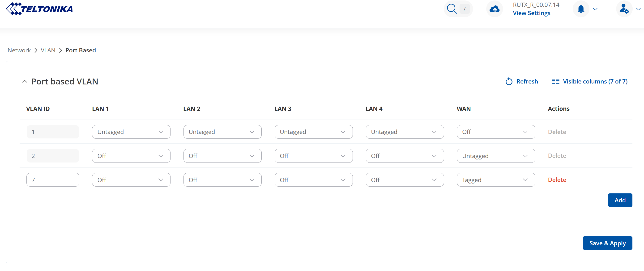The image size is (644, 271).
Task: Expand the notifications dropdown chevron
Action: [595, 9]
